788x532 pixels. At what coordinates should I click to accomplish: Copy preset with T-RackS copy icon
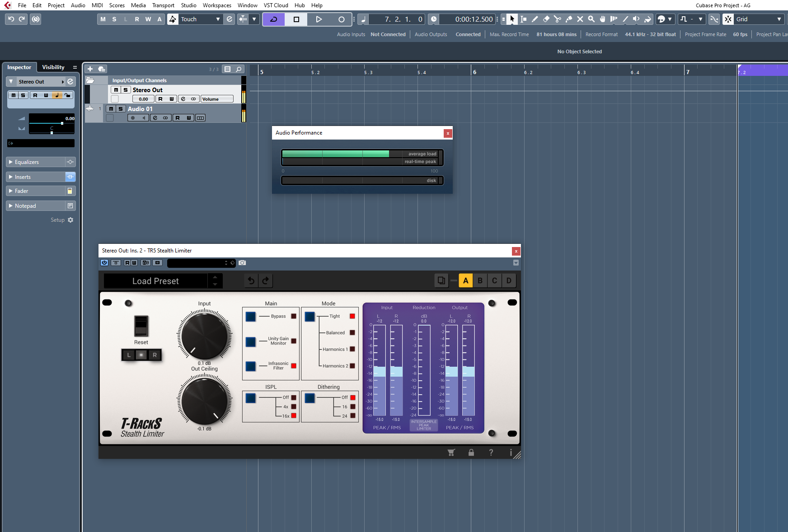(441, 280)
